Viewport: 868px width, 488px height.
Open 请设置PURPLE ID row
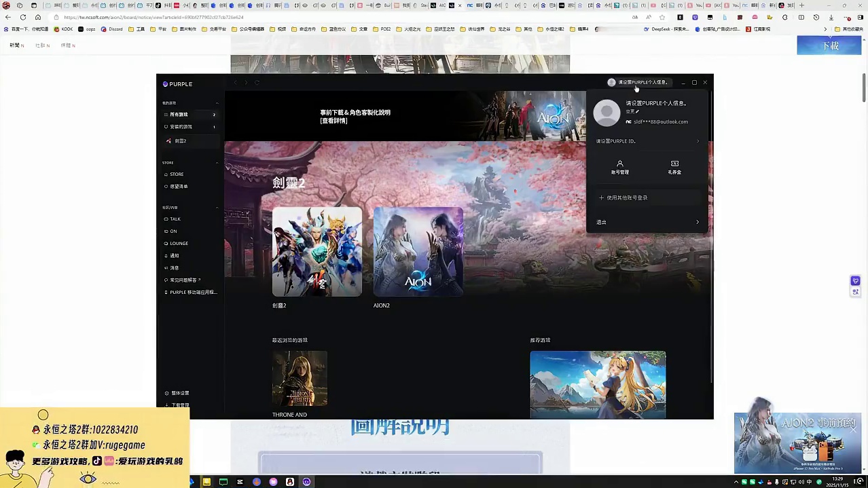click(647, 141)
